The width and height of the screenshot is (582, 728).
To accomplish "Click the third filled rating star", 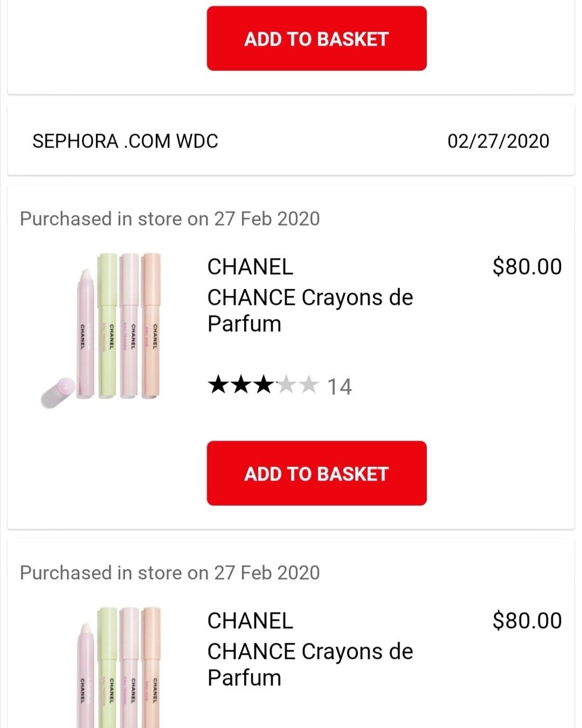I will coord(264,385).
